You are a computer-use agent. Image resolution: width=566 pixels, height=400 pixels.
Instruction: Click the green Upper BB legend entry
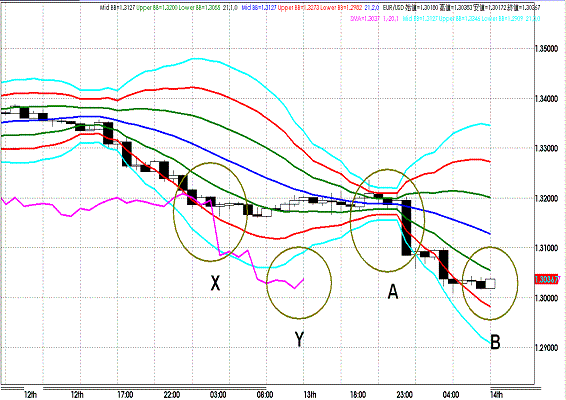click(157, 7)
